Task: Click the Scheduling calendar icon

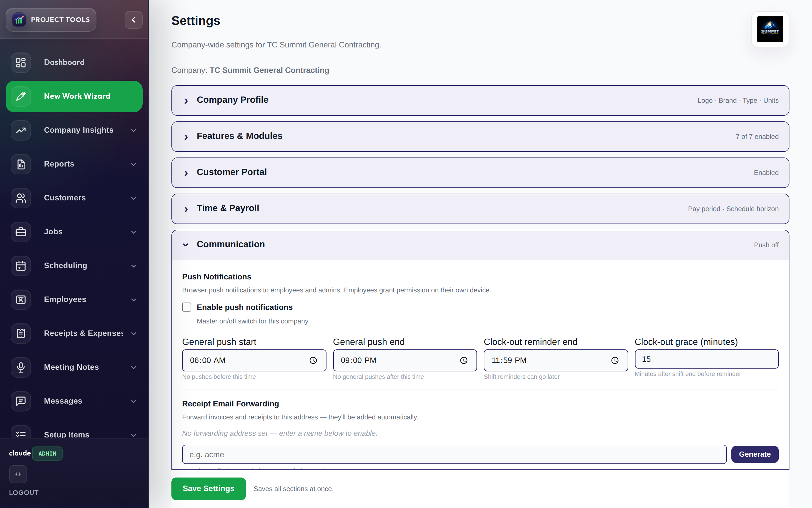Action: click(x=21, y=266)
